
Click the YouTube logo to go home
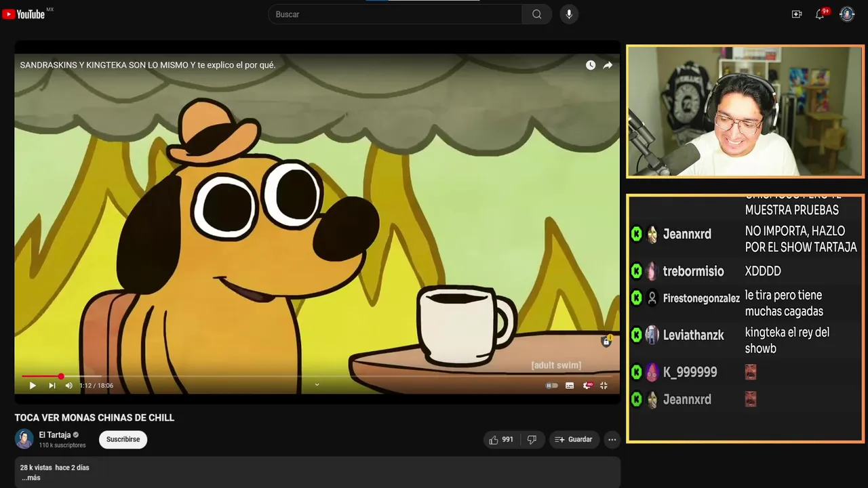click(x=24, y=14)
